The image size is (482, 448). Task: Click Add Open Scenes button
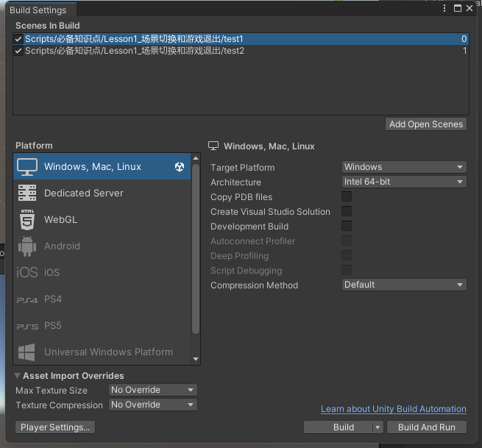[426, 124]
